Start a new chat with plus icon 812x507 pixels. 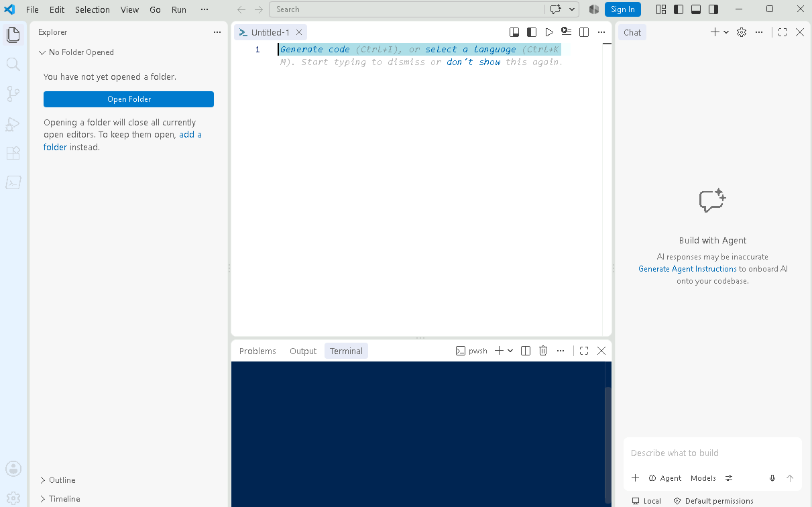point(715,32)
